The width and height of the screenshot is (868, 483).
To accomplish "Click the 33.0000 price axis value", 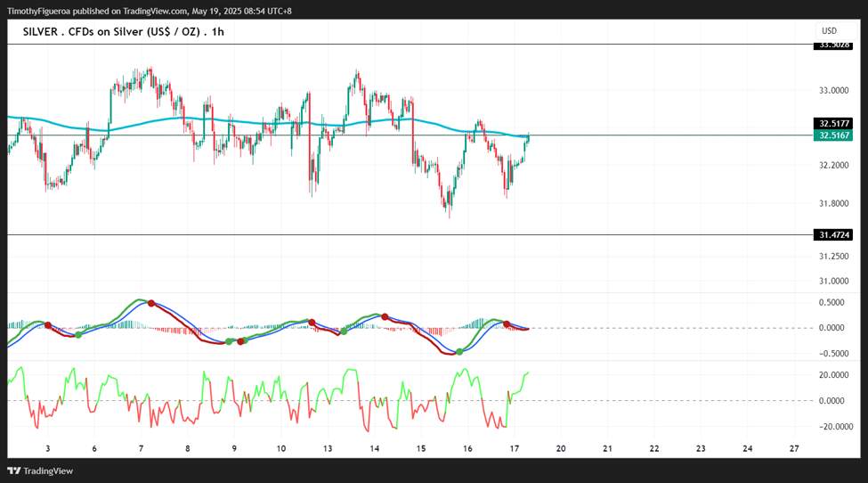I will coord(833,90).
